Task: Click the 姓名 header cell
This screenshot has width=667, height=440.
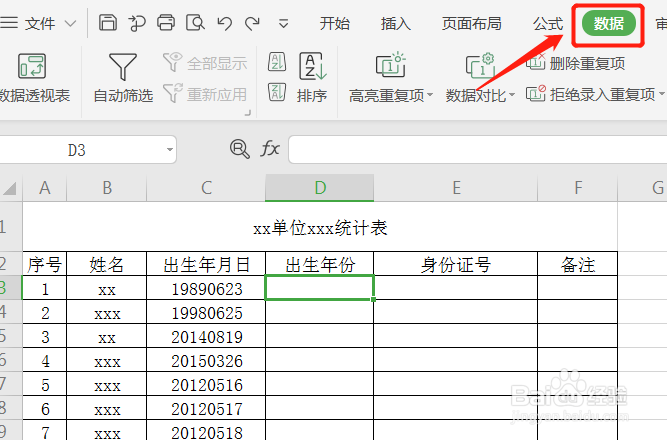Action: coord(107,264)
